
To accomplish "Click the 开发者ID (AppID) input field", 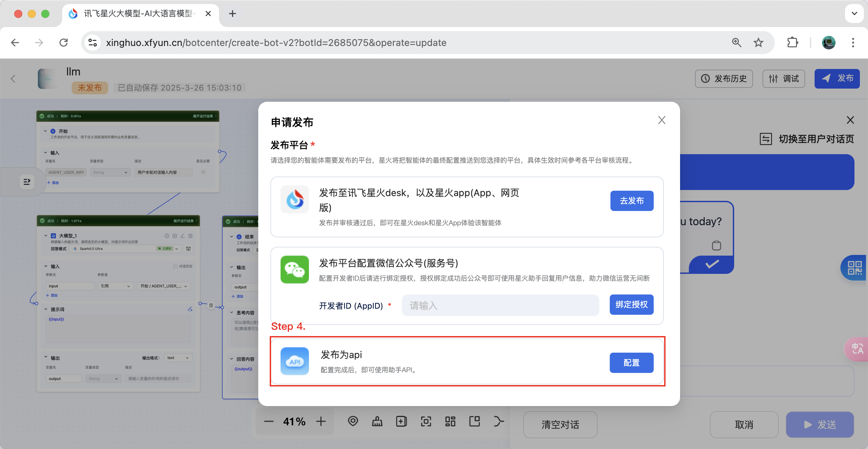I will 500,305.
